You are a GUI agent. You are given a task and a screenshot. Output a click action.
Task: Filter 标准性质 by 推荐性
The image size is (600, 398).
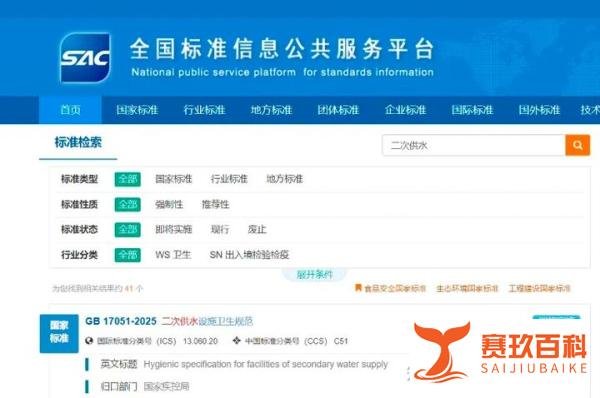tap(216, 204)
